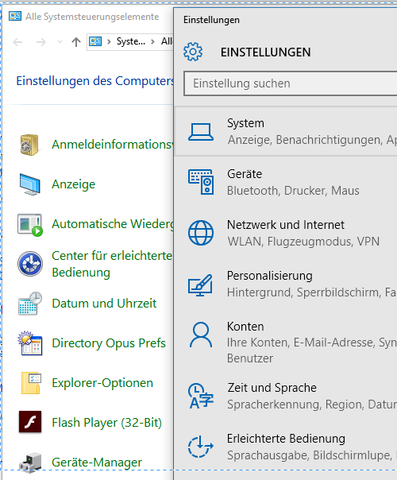
Task: Click 'WLAN, Flugzeugmodus, VPN' description
Action: pos(303,241)
